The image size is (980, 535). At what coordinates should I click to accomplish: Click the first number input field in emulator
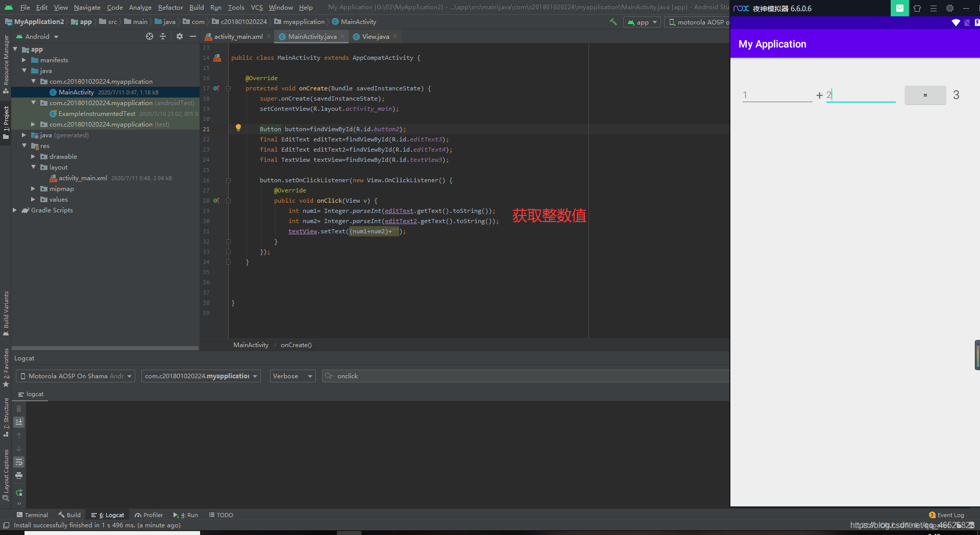(x=777, y=94)
